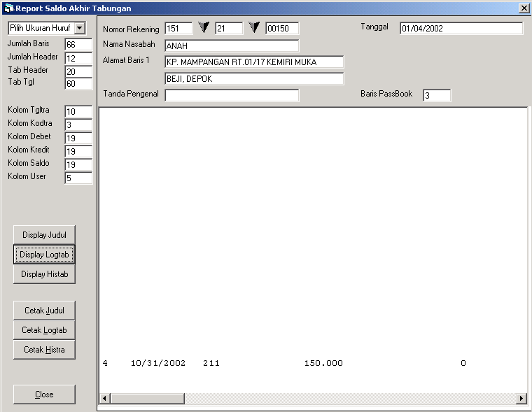This screenshot has height=412, width=532.
Task: Click Cetak Histra button
Action: coord(44,350)
